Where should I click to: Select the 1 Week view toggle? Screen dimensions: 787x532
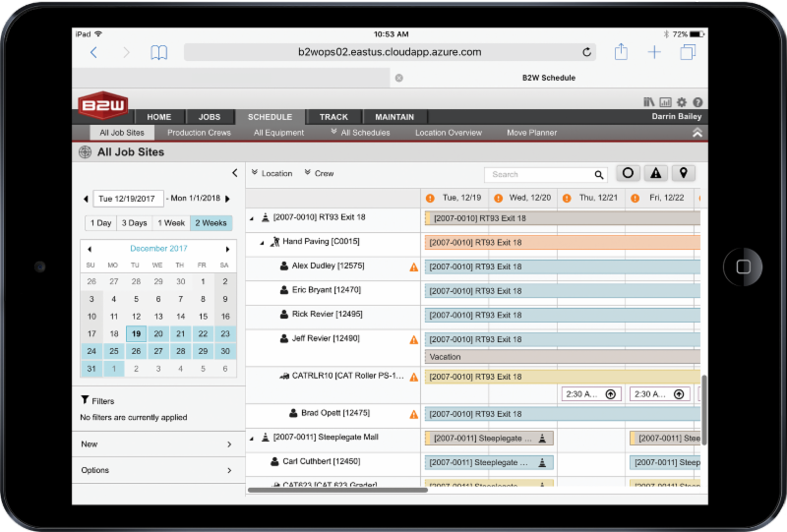click(x=171, y=223)
